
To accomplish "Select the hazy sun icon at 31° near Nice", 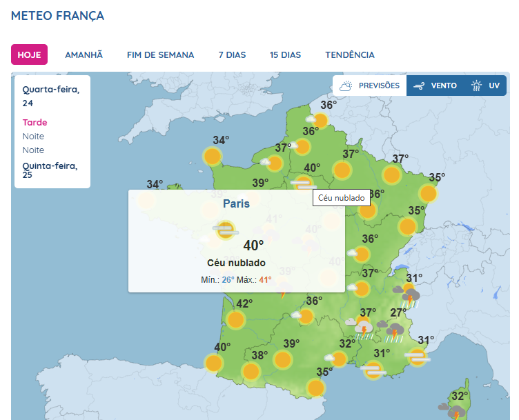I will pyautogui.click(x=418, y=357).
